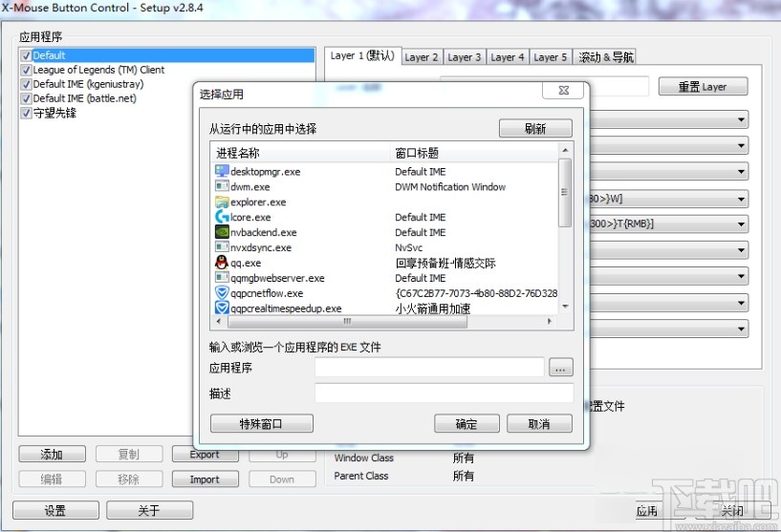Viewport: 781px width, 532px height.
Task: Click the 描述 description input field
Action: (x=445, y=394)
